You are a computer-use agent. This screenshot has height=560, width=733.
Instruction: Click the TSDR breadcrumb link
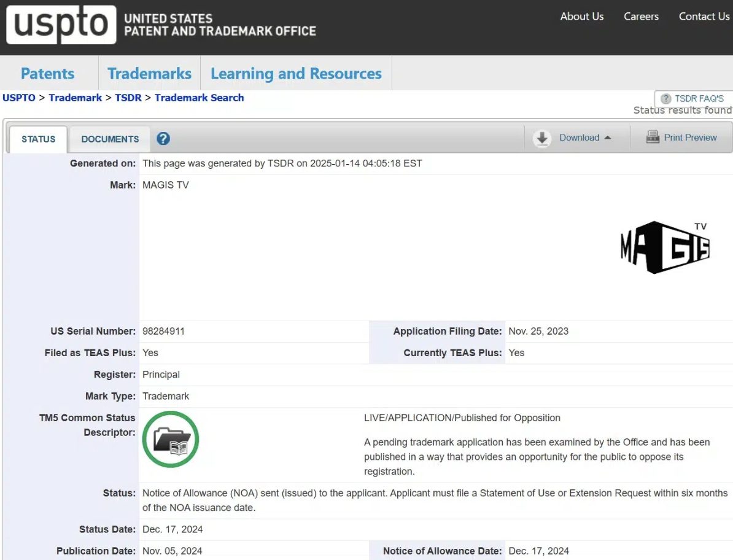[x=128, y=98]
